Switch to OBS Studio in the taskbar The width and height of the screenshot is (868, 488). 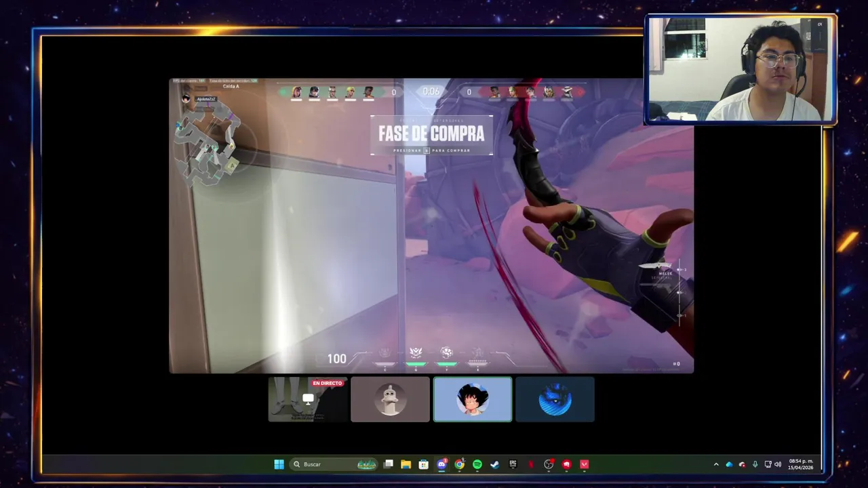coord(549,464)
